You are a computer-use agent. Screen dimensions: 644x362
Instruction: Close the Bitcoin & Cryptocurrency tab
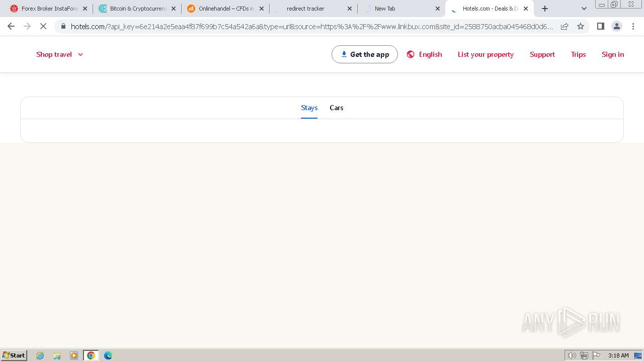click(174, 9)
